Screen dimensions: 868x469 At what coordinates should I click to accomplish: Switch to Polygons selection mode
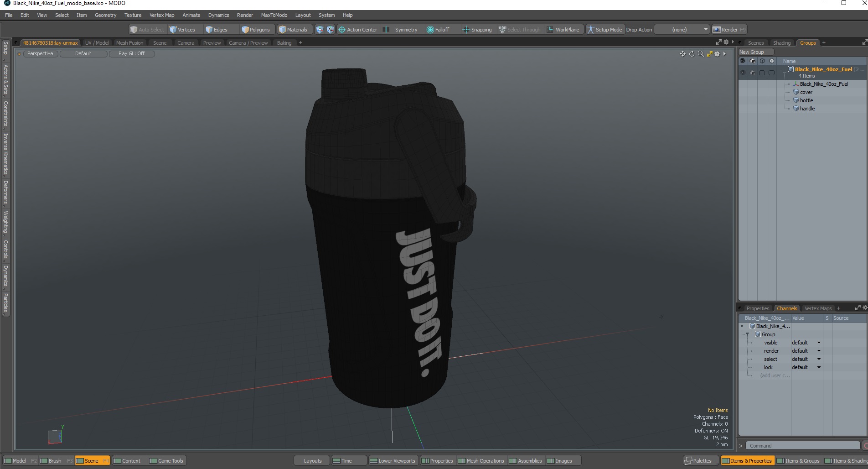click(256, 30)
